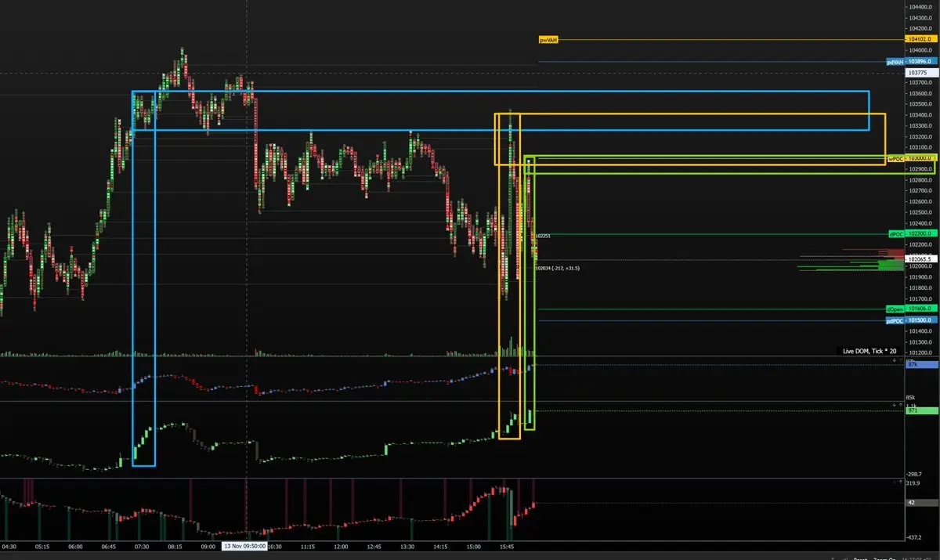Click the 42 grey indicator value label
The height and width of the screenshot is (560, 940).
[922, 502]
